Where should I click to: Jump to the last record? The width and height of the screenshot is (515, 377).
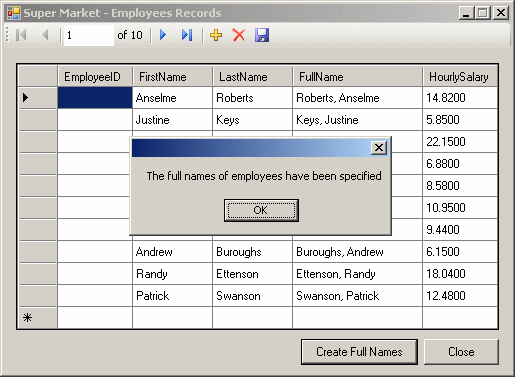click(x=187, y=35)
